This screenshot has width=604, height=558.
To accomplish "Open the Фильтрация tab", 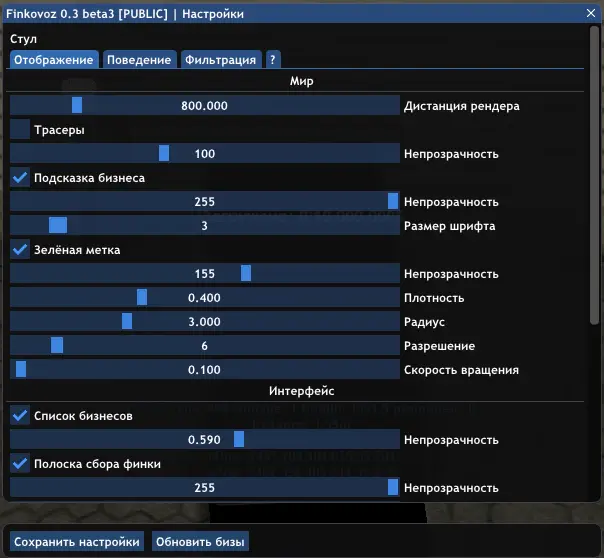I will [x=220, y=60].
